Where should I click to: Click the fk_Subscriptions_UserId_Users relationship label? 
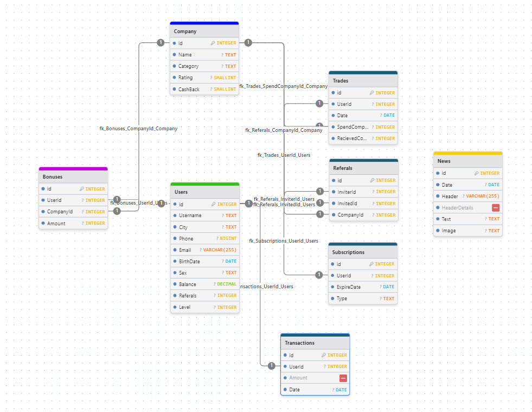(284, 240)
